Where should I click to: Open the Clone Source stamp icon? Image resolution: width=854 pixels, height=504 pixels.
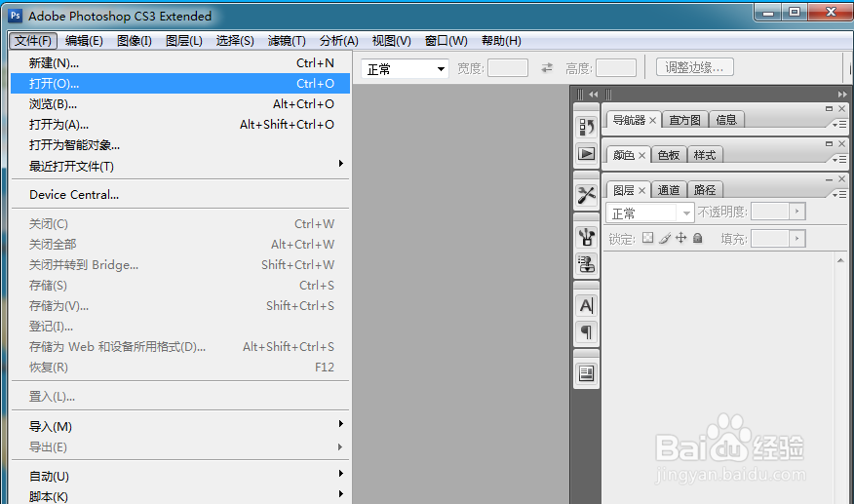pyautogui.click(x=587, y=264)
